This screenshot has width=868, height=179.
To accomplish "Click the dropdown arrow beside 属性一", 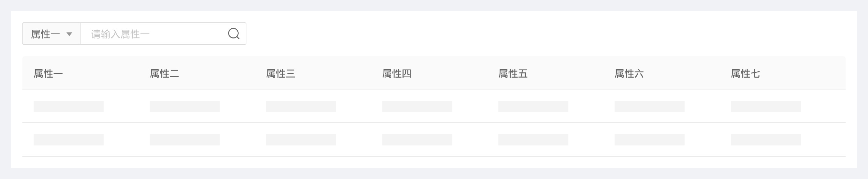I will (69, 34).
